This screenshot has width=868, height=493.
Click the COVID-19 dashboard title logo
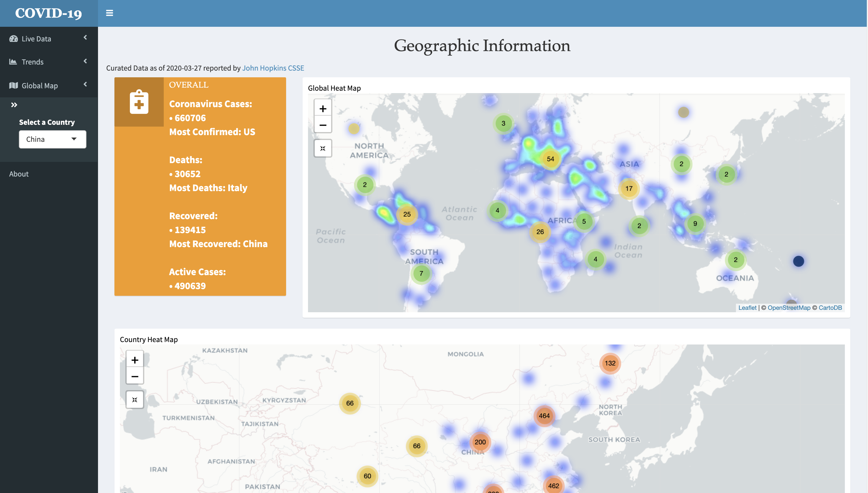[49, 13]
